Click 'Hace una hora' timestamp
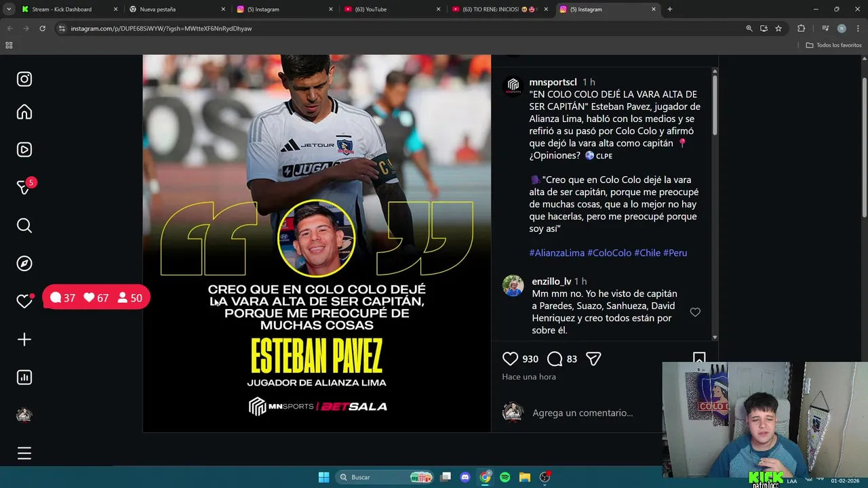Image resolution: width=868 pixels, height=488 pixels. click(529, 377)
